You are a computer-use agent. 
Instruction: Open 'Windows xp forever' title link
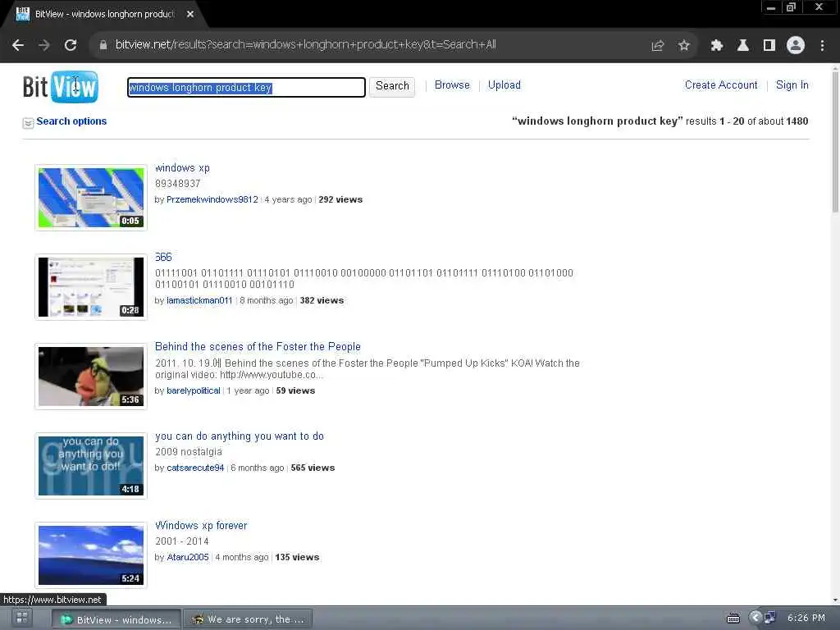coord(201,526)
